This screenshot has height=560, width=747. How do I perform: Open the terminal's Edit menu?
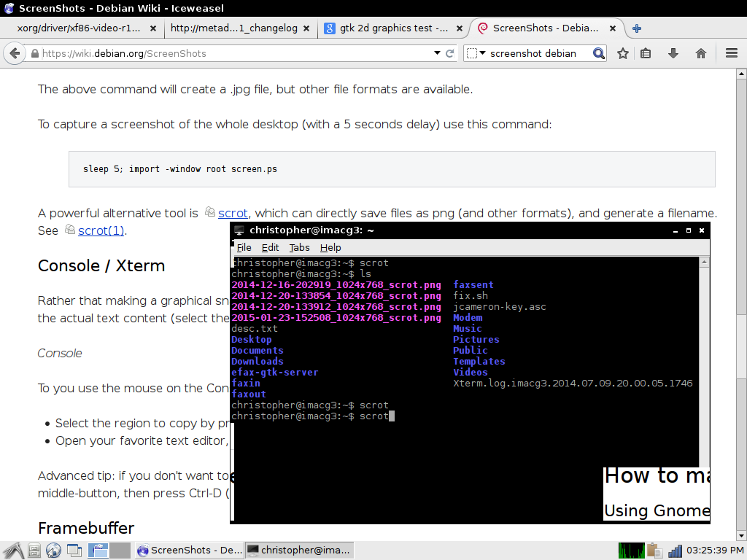270,248
